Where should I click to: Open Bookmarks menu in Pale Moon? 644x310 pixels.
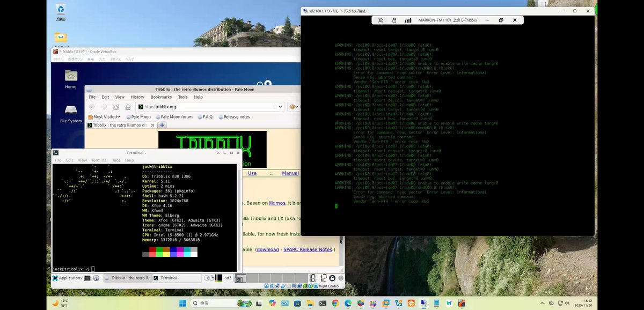click(x=161, y=97)
